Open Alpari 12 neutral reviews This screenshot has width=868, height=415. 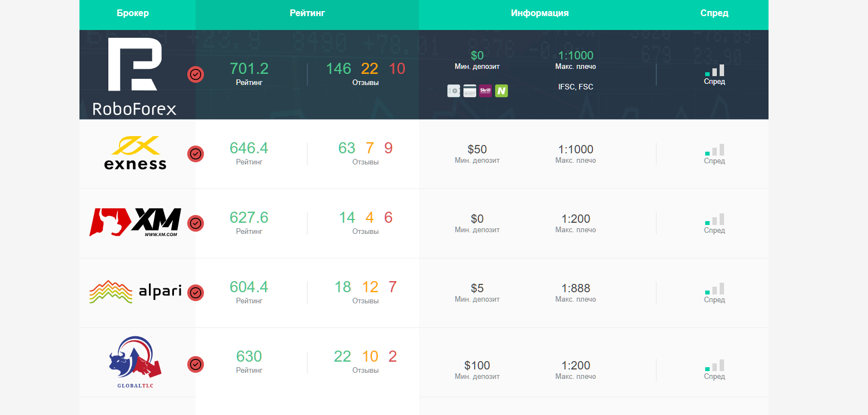click(370, 287)
